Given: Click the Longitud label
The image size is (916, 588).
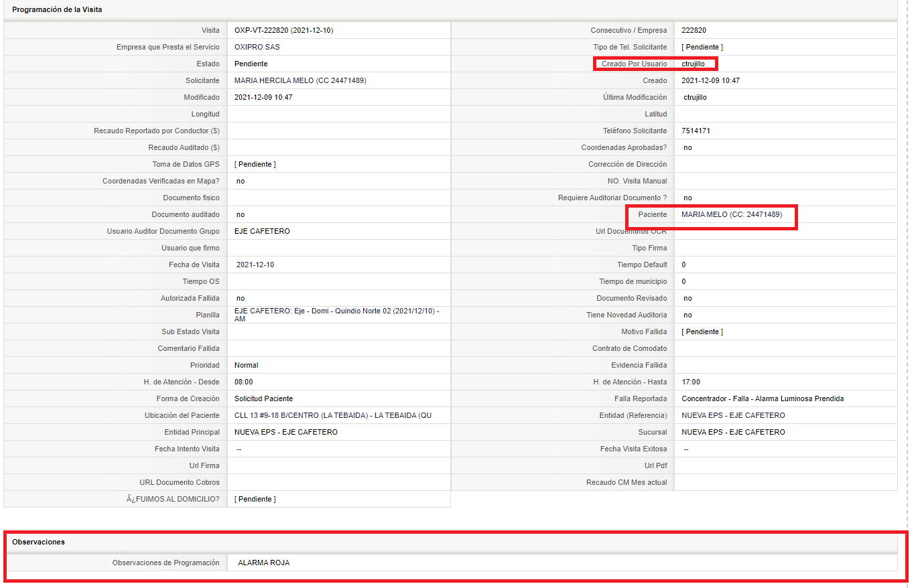Looking at the screenshot, I should [205, 114].
